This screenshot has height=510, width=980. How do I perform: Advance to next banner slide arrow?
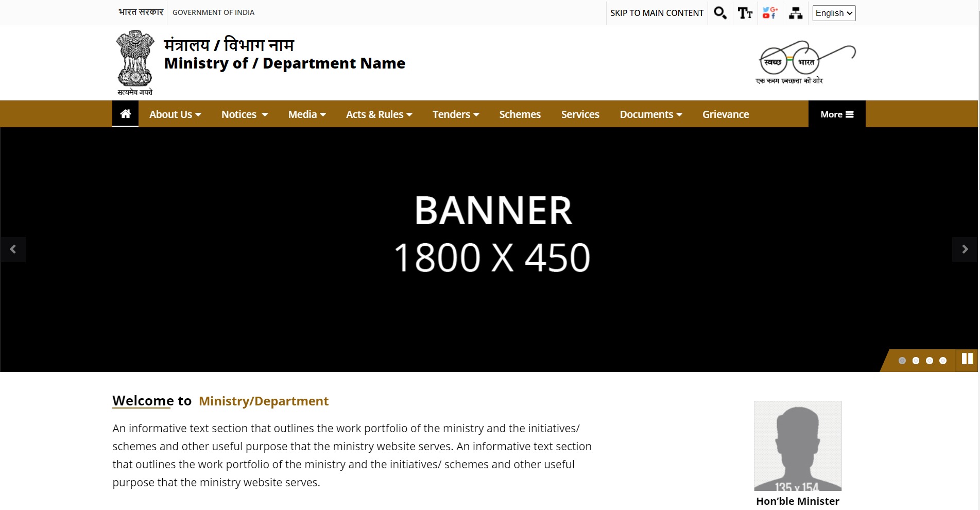pos(965,249)
